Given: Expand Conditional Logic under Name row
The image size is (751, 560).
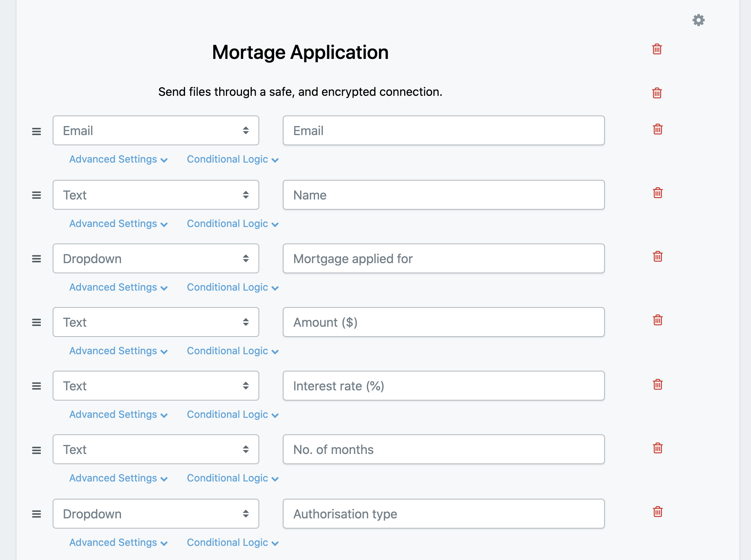Looking at the screenshot, I should [233, 223].
